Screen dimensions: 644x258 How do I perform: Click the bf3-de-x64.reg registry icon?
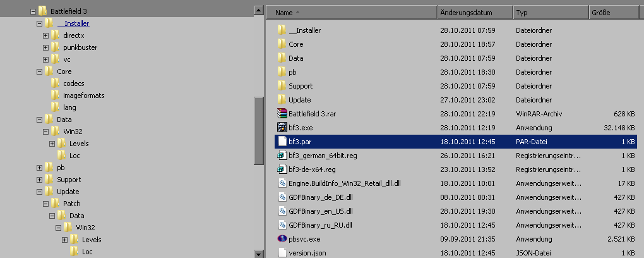coord(282,169)
